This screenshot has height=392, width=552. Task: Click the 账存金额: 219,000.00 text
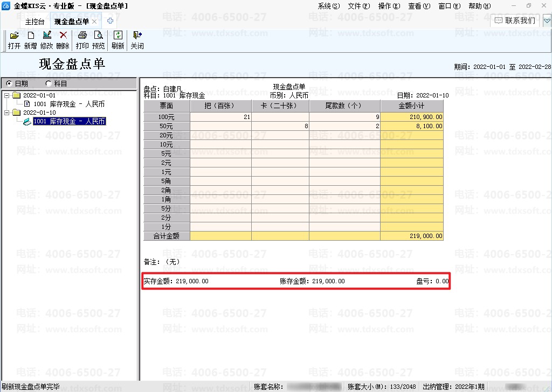[x=312, y=281]
